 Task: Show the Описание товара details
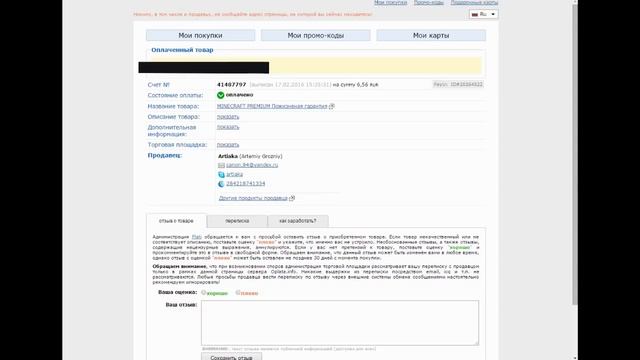click(x=228, y=117)
